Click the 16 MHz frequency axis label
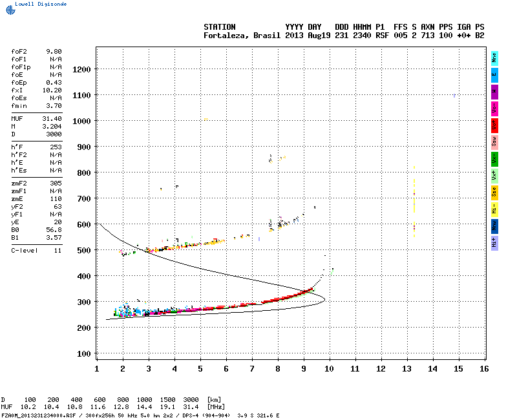The width and height of the screenshot is (517, 420). coord(484,369)
